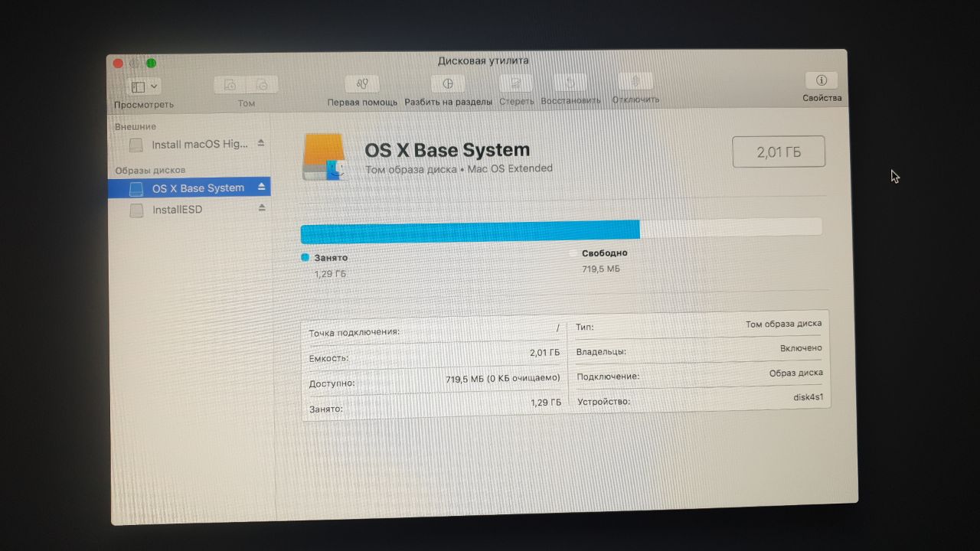Click the Дисковая утилита window title
Viewport: 980px width, 551px height.
483,60
